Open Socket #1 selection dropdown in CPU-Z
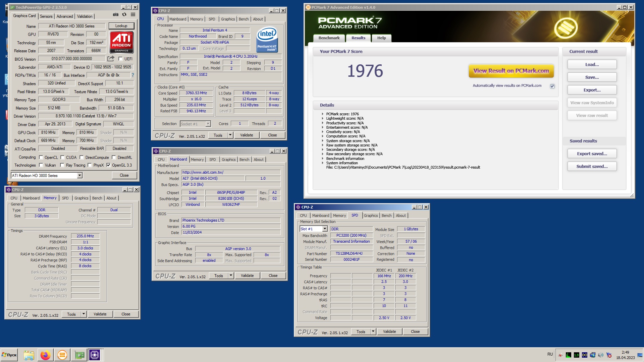 pyautogui.click(x=208, y=124)
